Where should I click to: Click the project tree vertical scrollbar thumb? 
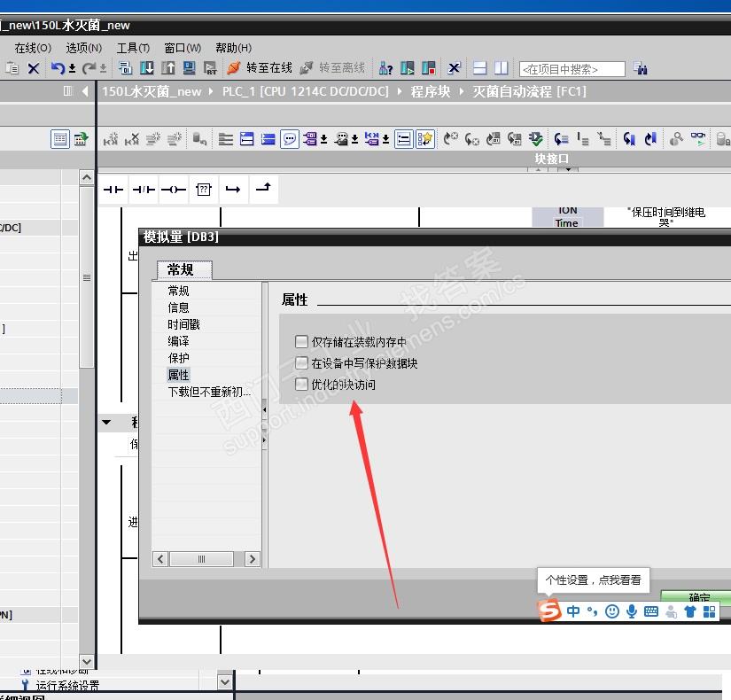pyautogui.click(x=87, y=278)
